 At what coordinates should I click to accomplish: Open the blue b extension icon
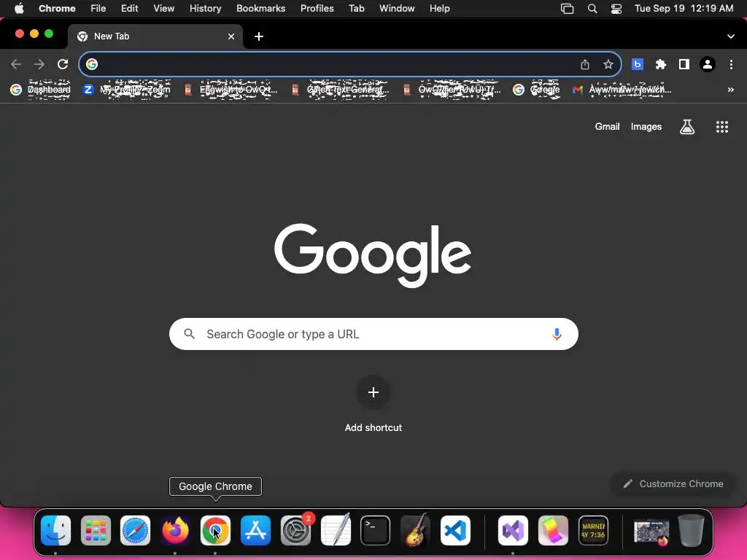pyautogui.click(x=638, y=64)
